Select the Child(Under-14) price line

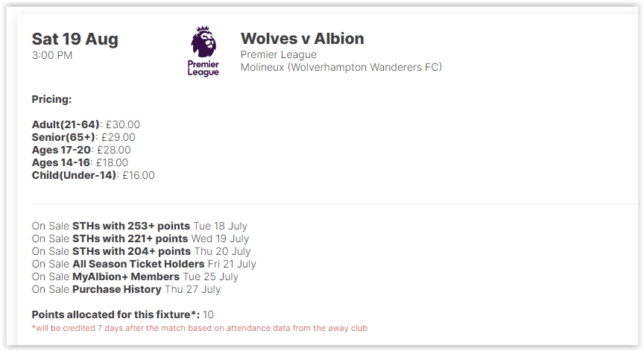pyautogui.click(x=93, y=175)
